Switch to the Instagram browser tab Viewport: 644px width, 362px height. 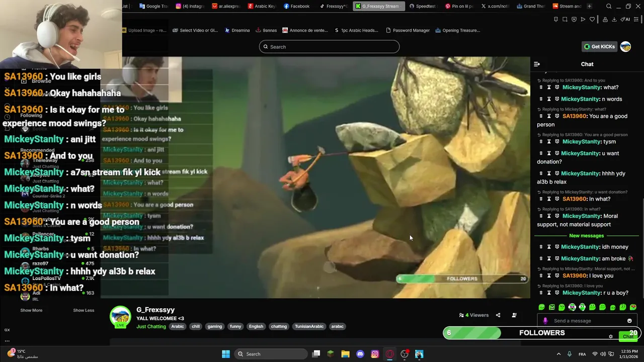point(190,6)
